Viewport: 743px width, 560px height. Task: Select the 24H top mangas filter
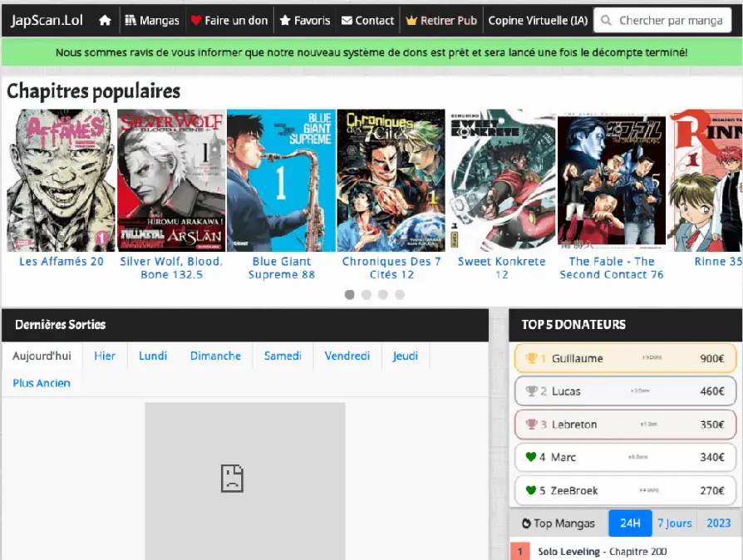click(x=630, y=523)
